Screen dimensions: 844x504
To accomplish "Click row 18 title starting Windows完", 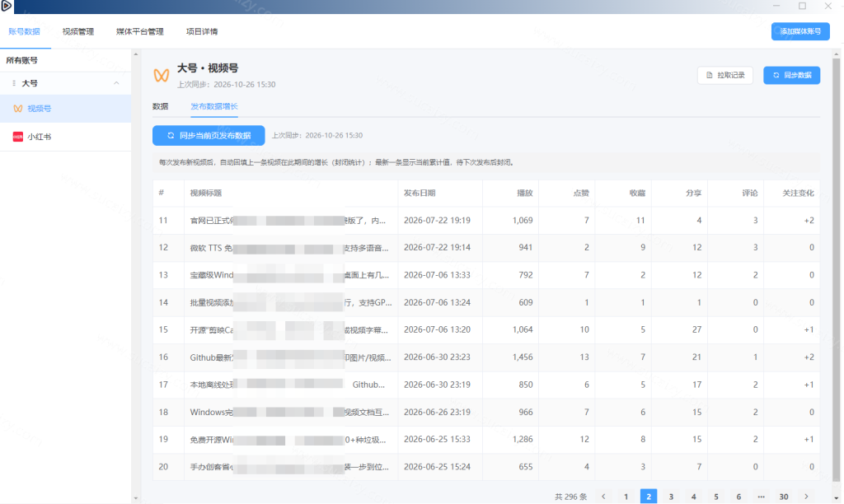I will pos(289,413).
